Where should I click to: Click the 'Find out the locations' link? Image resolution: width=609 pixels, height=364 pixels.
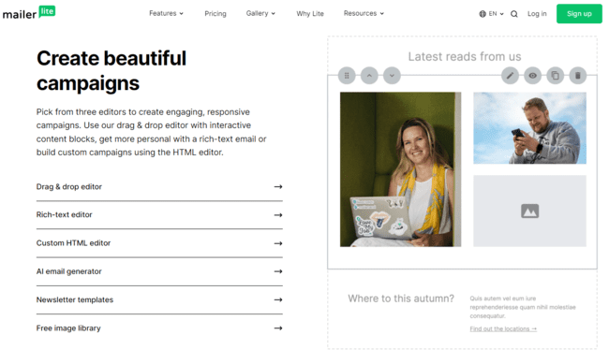click(x=503, y=328)
